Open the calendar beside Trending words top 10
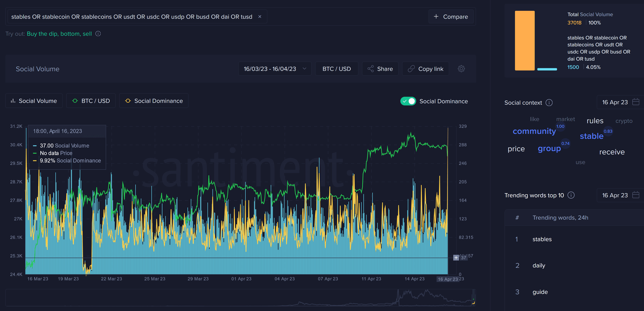The image size is (644, 311). pos(636,195)
